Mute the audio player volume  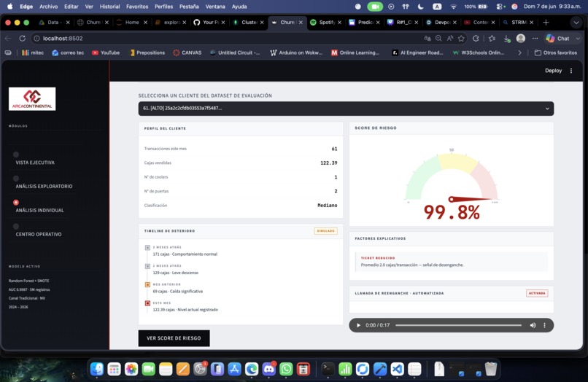(533, 325)
